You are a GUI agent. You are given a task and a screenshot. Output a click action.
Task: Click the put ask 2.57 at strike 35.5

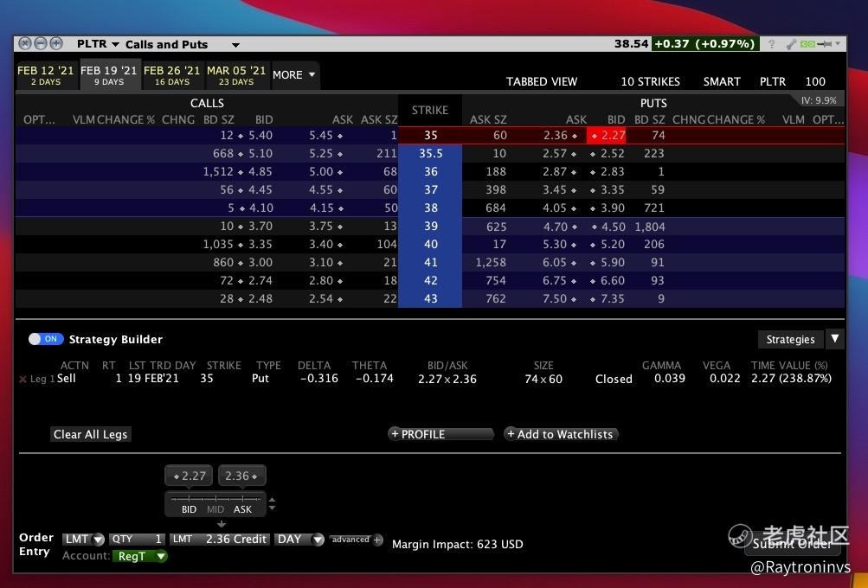coord(555,153)
